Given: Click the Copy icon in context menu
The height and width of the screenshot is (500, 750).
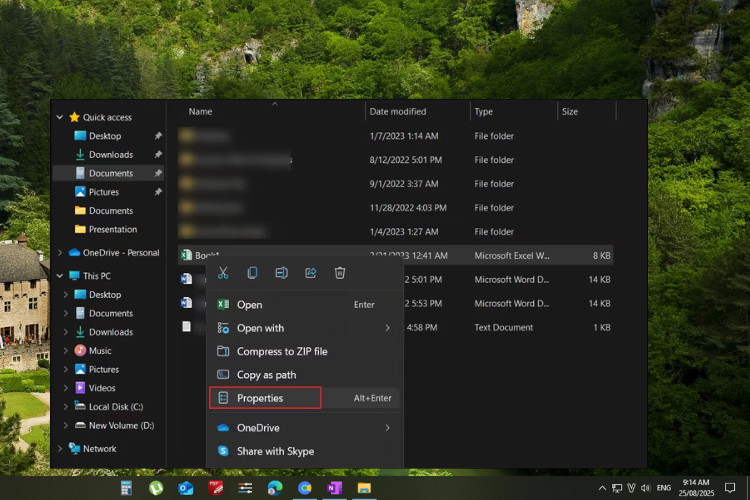Looking at the screenshot, I should click(252, 273).
